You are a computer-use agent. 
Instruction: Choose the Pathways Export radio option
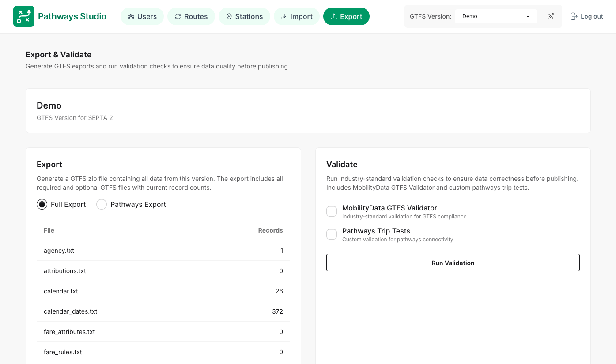pos(102,204)
